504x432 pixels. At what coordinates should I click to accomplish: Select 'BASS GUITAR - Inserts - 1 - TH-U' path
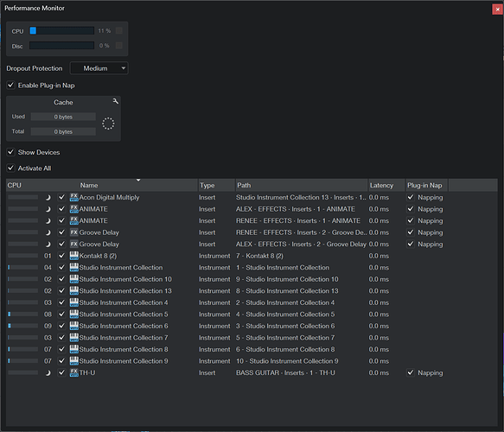point(285,372)
